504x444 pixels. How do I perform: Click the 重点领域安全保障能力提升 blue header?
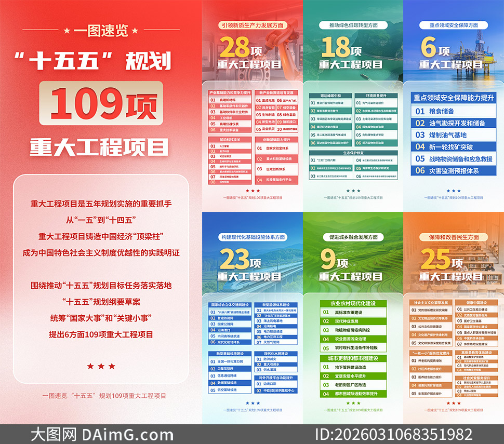coord(454,98)
